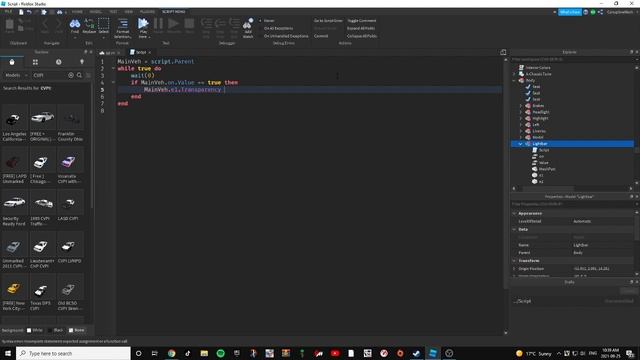Screen dimensions: 640x360
Task: Click Expand All Folds button
Action: (x=361, y=28)
